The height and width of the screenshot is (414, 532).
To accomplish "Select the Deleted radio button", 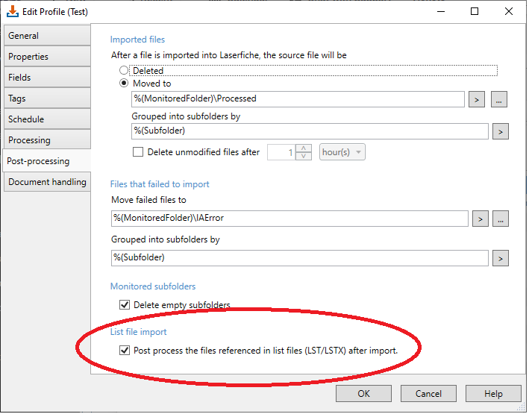I will 124,71.
